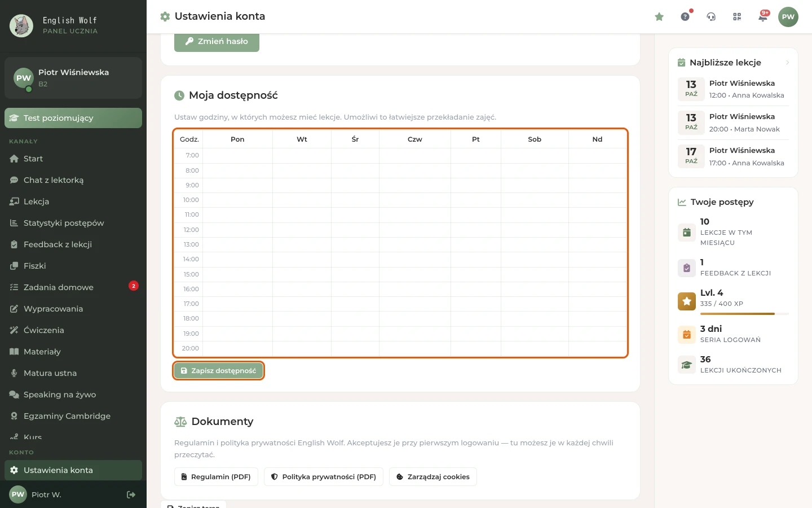812x508 pixels.
Task: Open notifications bell with 9+ badge
Action: (x=763, y=17)
